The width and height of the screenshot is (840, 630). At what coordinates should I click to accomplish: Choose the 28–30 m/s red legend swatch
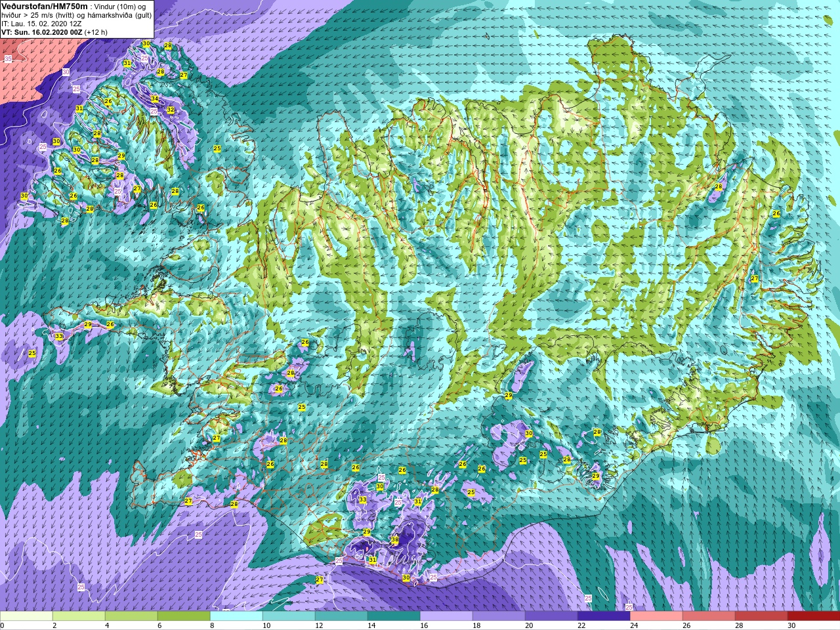pos(761,616)
